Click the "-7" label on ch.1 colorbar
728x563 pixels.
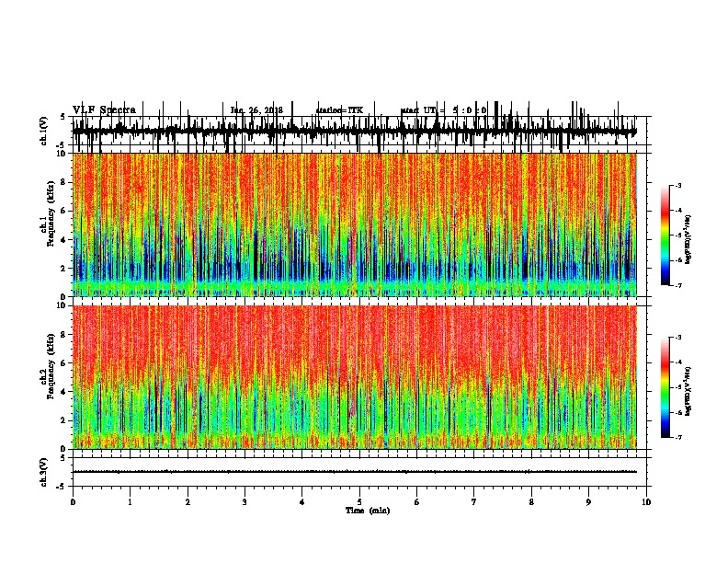pyautogui.click(x=677, y=285)
